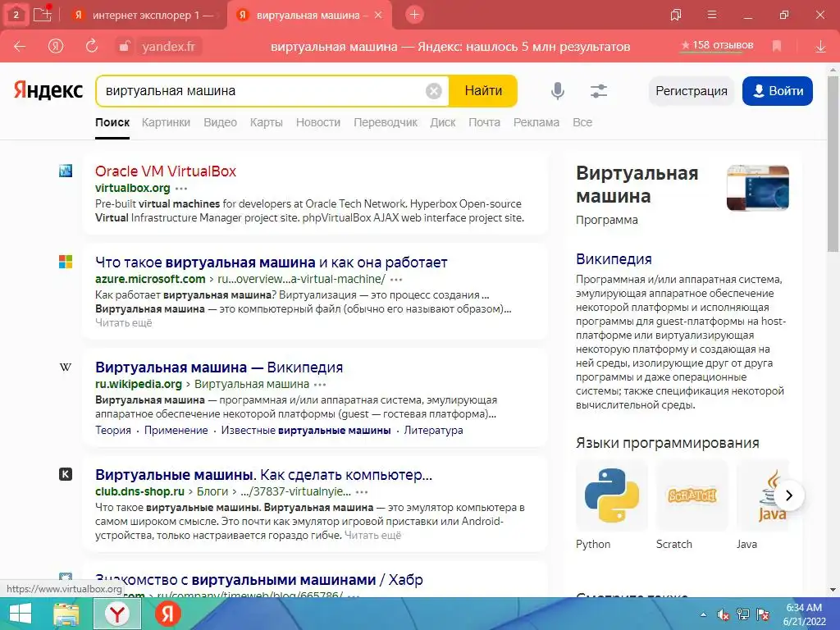
Task: Clear the search query with the X icon
Action: click(x=434, y=91)
